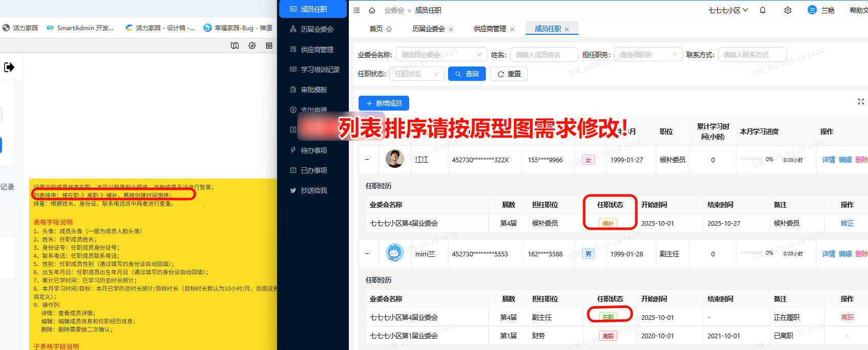Click the logout arrow icon on the left page
868x350 pixels.
9,67
